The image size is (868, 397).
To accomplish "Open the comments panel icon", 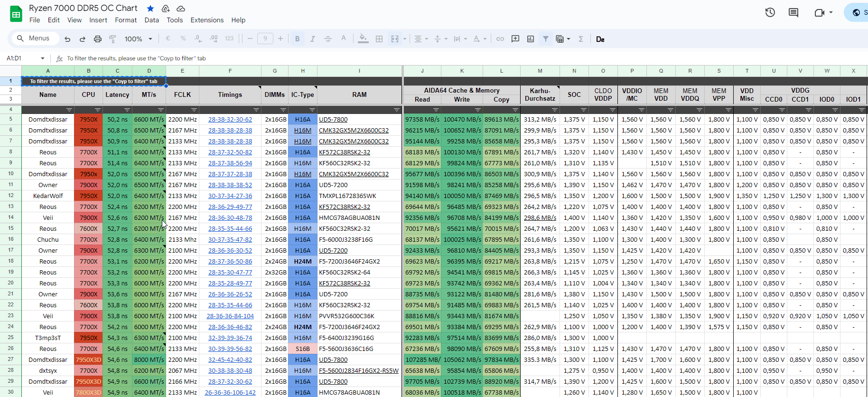I will click(793, 12).
